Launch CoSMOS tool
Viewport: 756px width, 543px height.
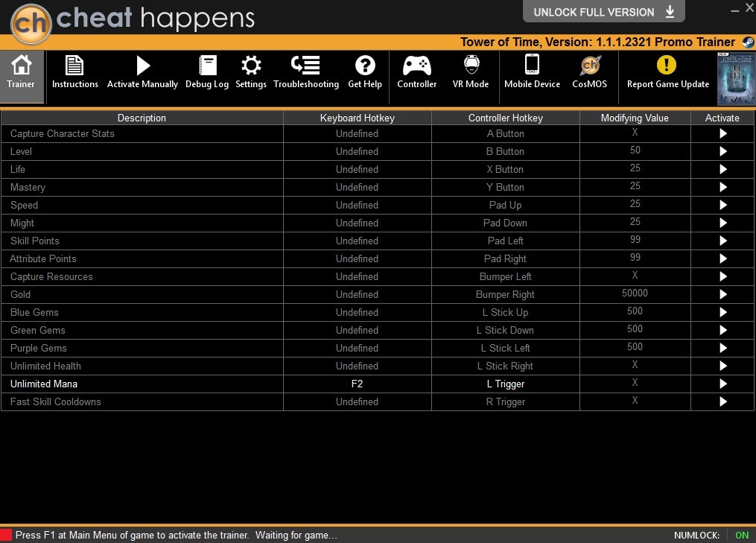pos(590,72)
